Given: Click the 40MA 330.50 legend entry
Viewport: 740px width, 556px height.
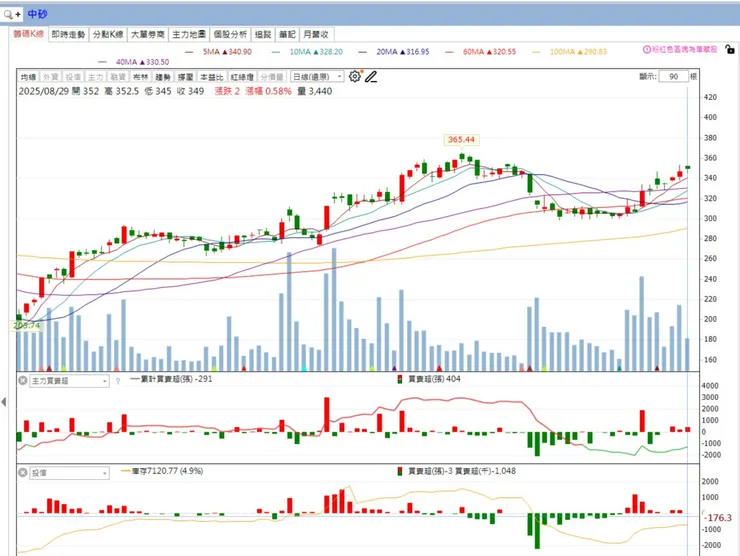Looking at the screenshot, I should tap(134, 62).
